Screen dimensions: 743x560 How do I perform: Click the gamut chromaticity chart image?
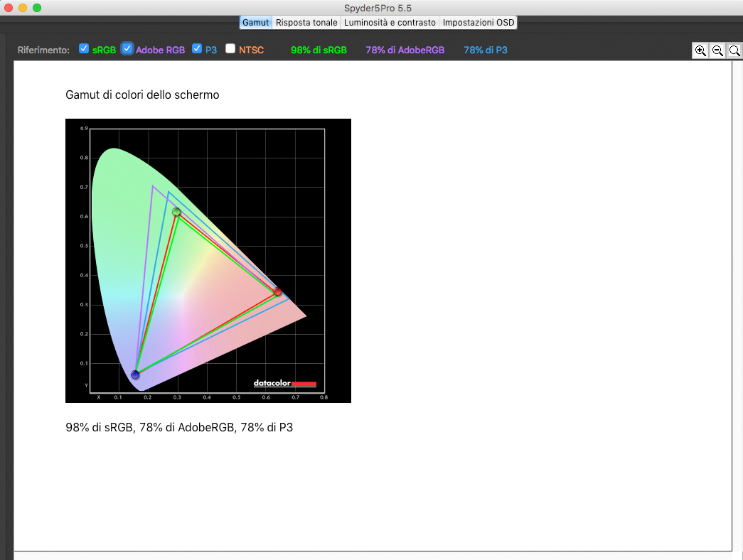click(x=208, y=261)
